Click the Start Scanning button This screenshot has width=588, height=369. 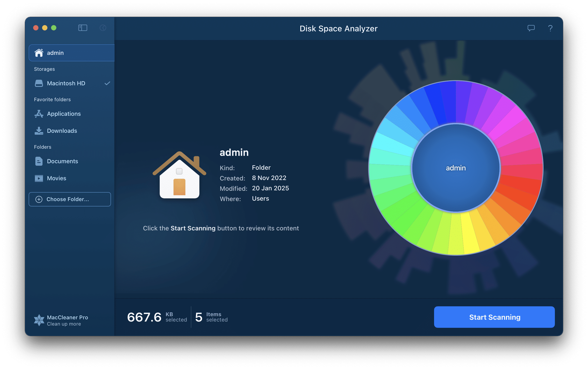click(x=494, y=317)
